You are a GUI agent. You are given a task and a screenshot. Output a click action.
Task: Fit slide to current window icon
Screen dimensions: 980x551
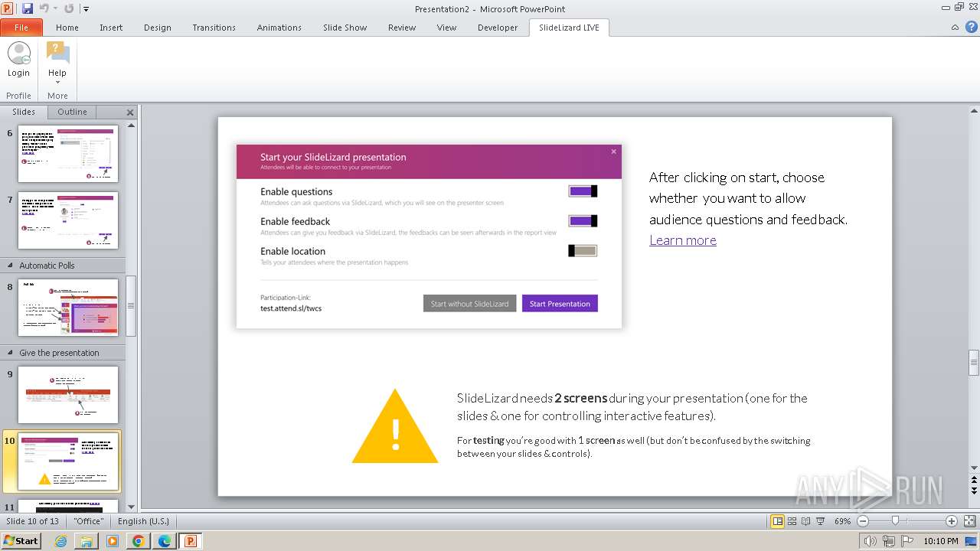pos(969,521)
